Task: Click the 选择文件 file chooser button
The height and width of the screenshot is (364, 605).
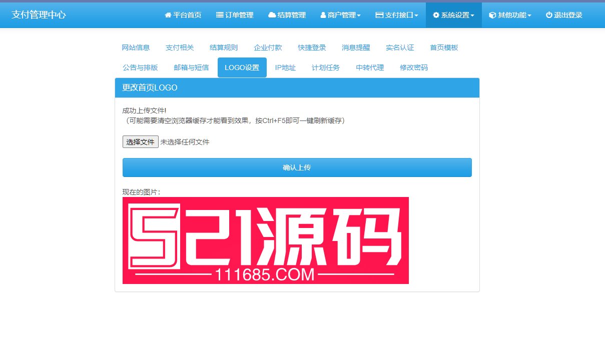Action: [141, 142]
